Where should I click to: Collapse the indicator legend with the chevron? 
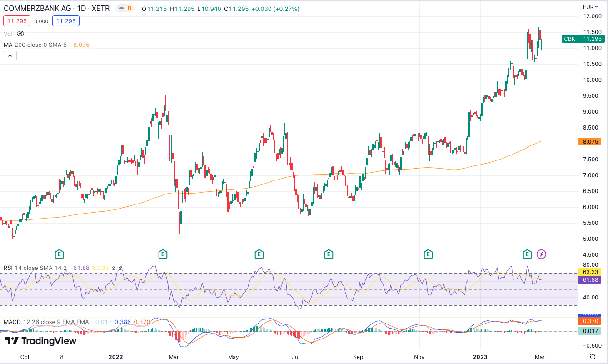pyautogui.click(x=10, y=56)
